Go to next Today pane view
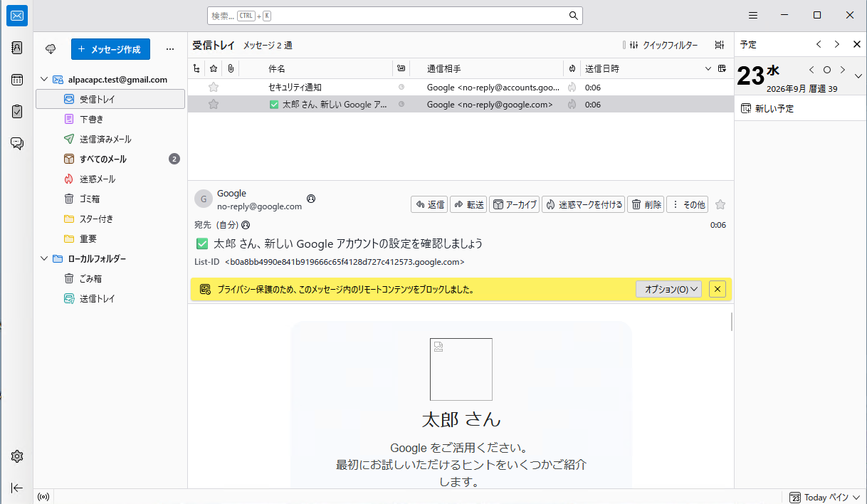 837,44
